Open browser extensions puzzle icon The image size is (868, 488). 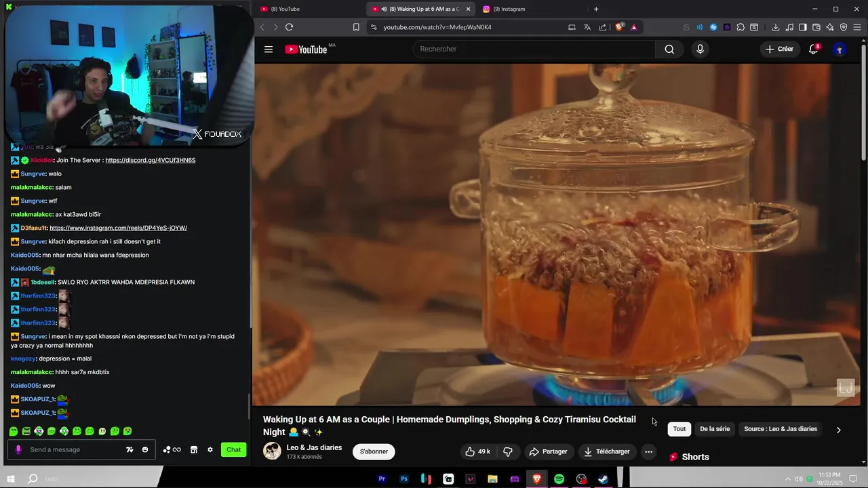point(741,27)
